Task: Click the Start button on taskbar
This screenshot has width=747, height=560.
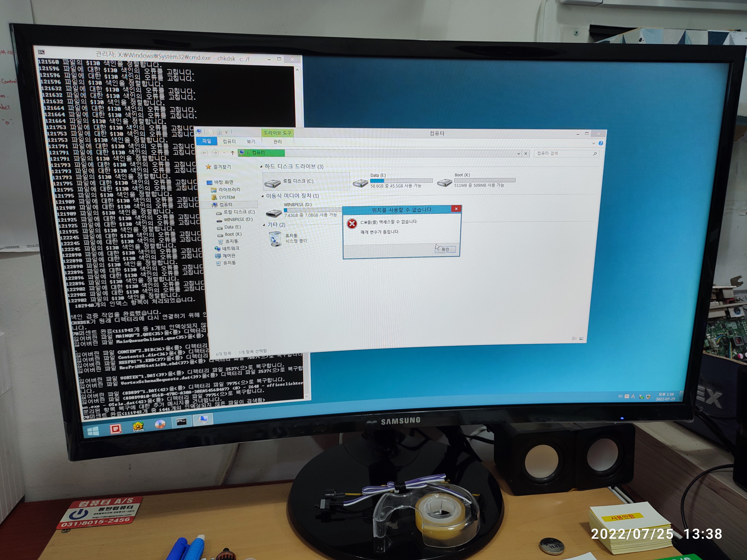Action: [93, 431]
